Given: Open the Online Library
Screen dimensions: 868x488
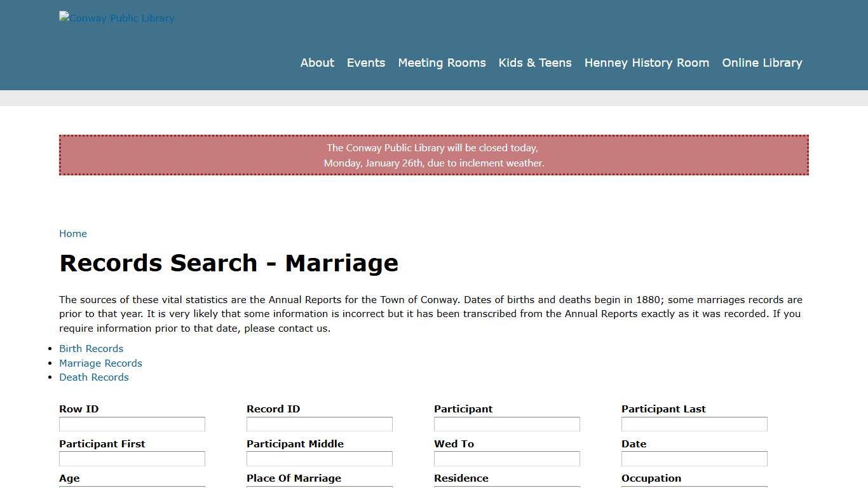Looking at the screenshot, I should point(762,62).
